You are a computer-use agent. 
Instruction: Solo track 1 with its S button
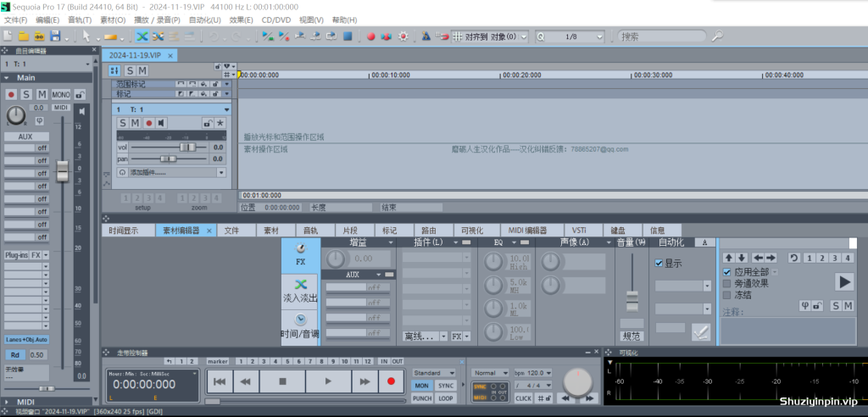[123, 122]
